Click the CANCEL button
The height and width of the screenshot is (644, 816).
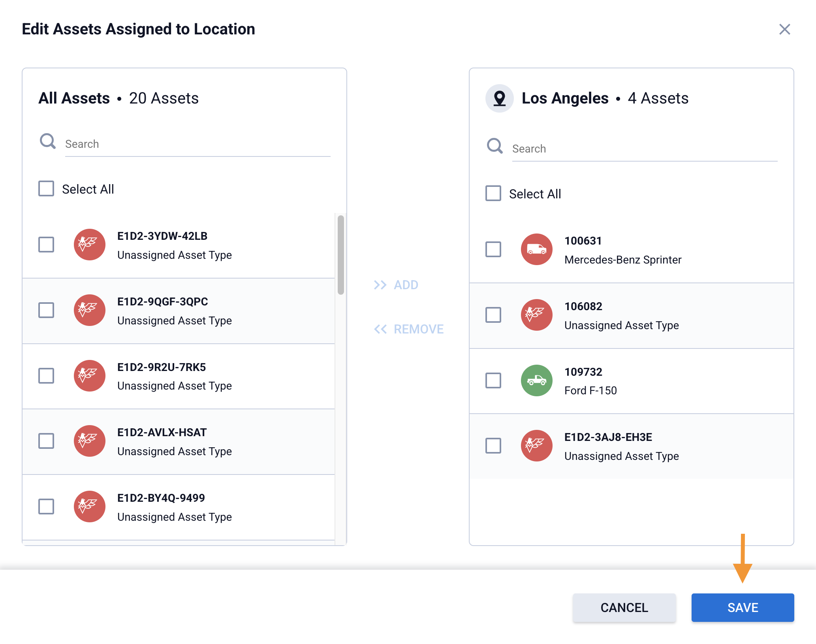point(624,607)
